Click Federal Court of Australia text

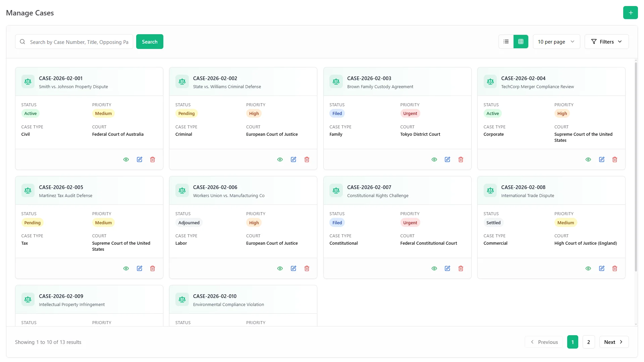coord(118,134)
